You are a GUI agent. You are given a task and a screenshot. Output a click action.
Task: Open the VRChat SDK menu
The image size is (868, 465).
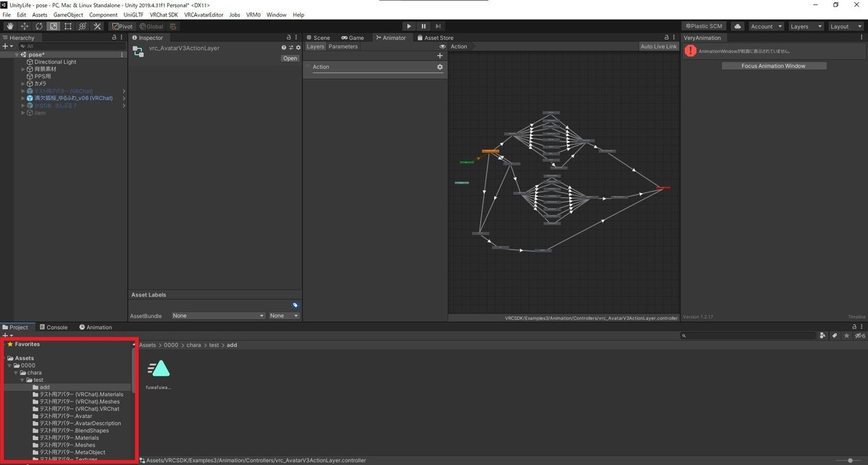pyautogui.click(x=163, y=14)
